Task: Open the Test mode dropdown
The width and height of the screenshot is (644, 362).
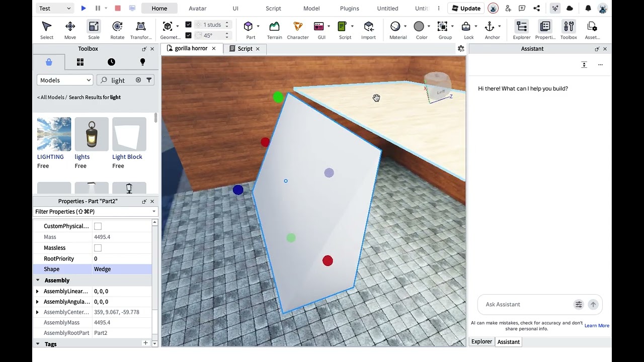Action: (x=55, y=8)
